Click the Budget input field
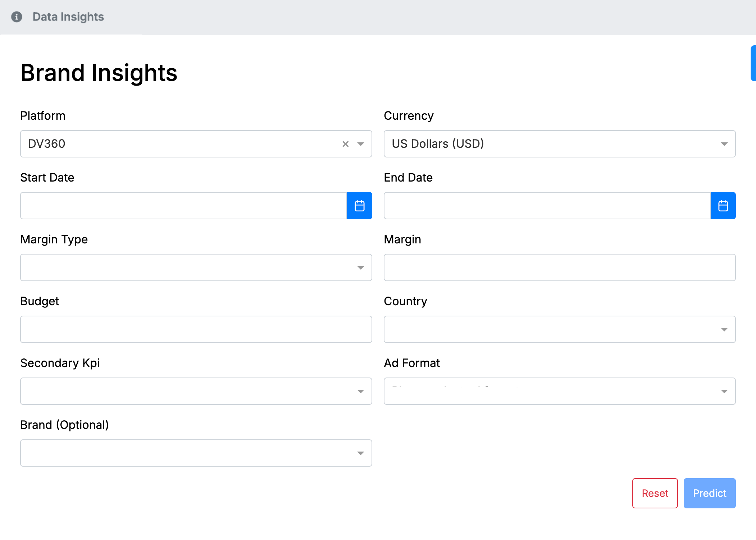756x540 pixels. tap(196, 329)
